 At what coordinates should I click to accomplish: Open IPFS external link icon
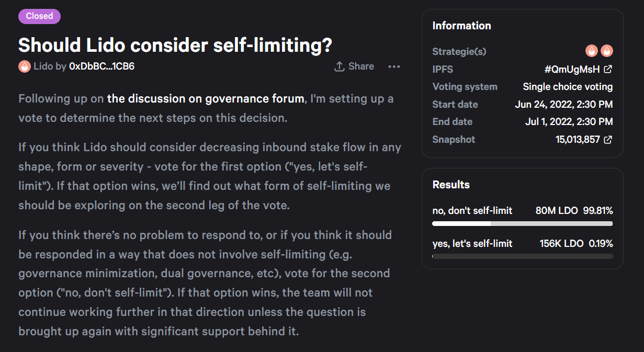(608, 69)
